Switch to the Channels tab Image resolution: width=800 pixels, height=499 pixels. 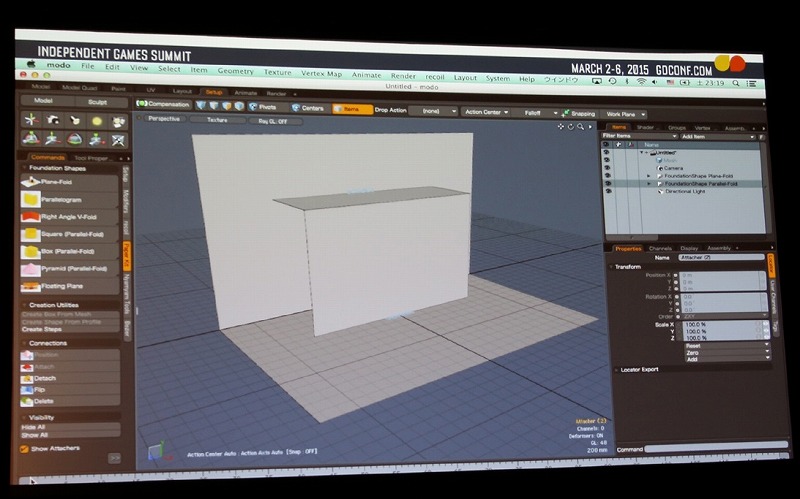pos(660,248)
